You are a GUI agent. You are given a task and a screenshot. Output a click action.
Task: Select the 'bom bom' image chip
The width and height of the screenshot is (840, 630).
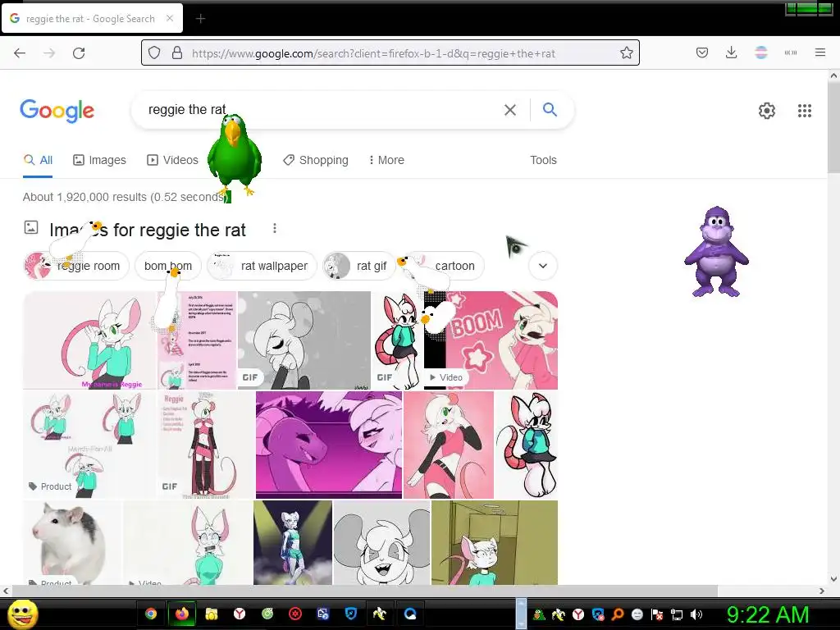click(x=167, y=266)
